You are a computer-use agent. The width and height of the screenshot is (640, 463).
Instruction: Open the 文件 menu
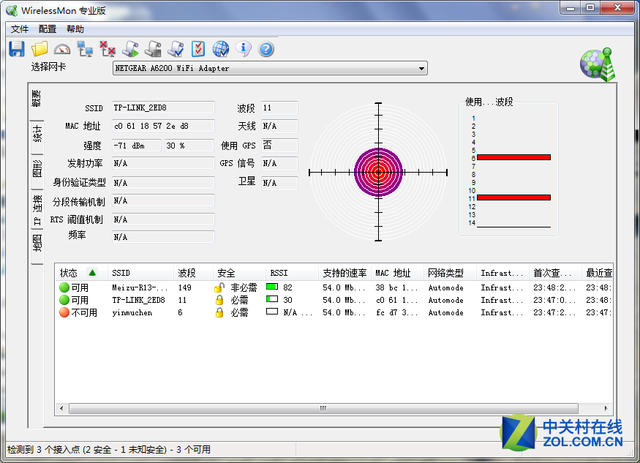click(19, 29)
